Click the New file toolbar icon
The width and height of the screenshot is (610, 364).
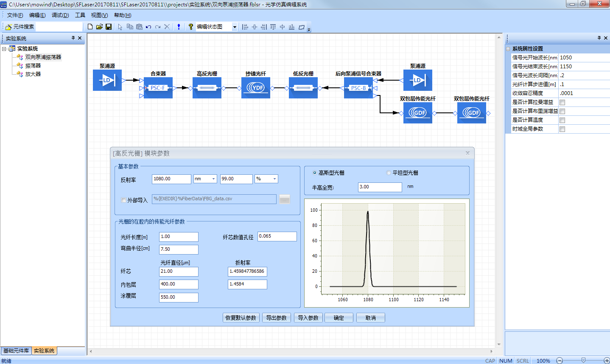point(90,27)
